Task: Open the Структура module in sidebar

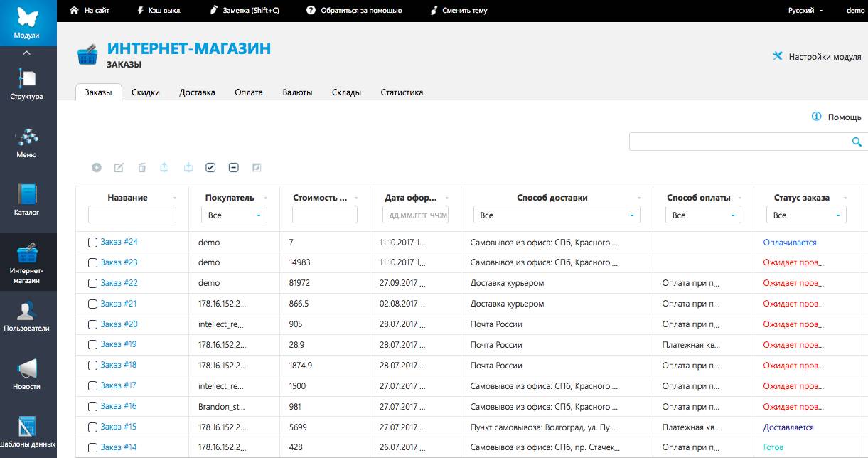Action: (27, 84)
